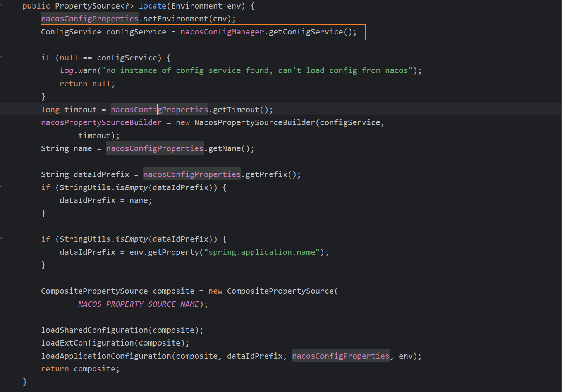This screenshot has height=392, width=562.
Task: Click 'String name' variable declaration
Action: pyautogui.click(x=67, y=148)
